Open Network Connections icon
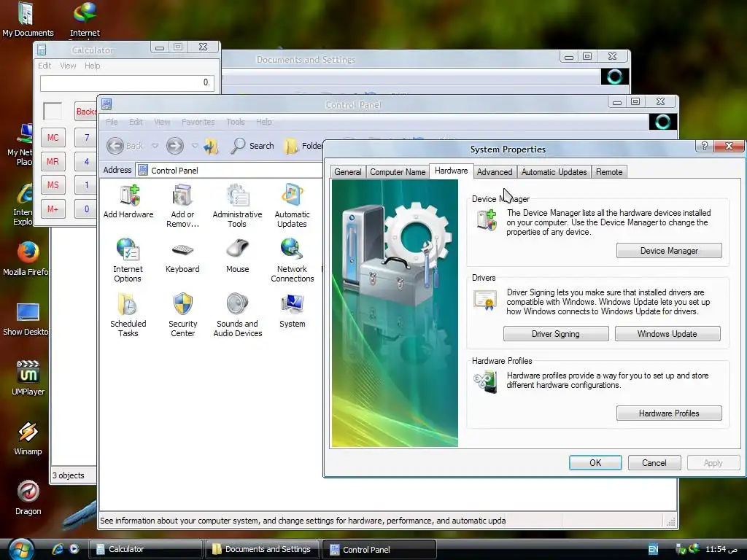The image size is (747, 560). point(292,261)
